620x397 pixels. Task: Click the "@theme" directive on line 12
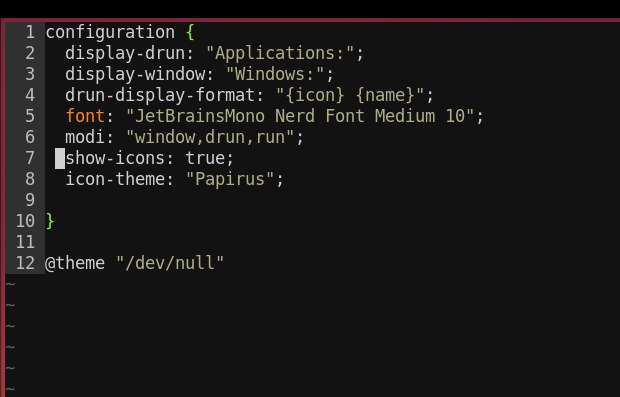pos(75,263)
